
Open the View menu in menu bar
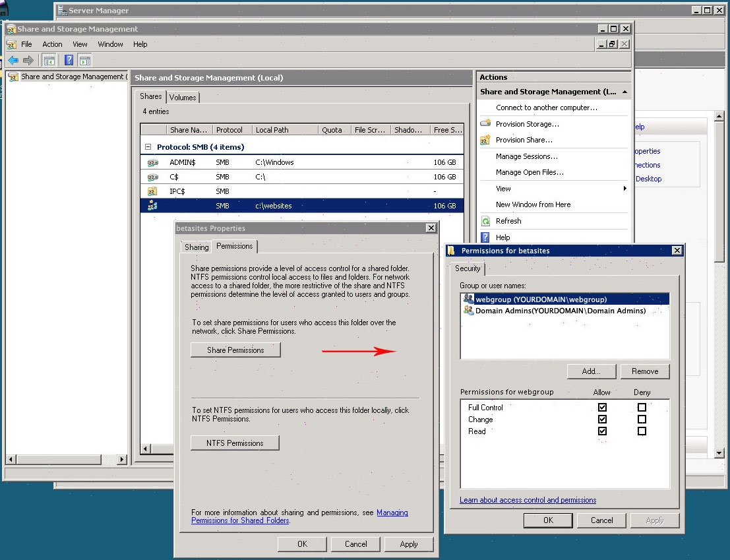pos(80,44)
